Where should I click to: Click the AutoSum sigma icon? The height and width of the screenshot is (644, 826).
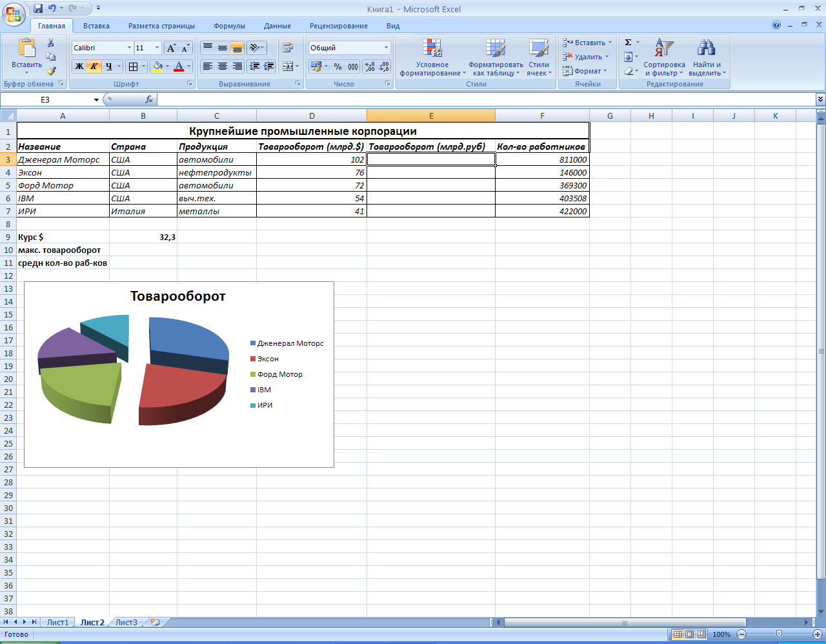[628, 43]
